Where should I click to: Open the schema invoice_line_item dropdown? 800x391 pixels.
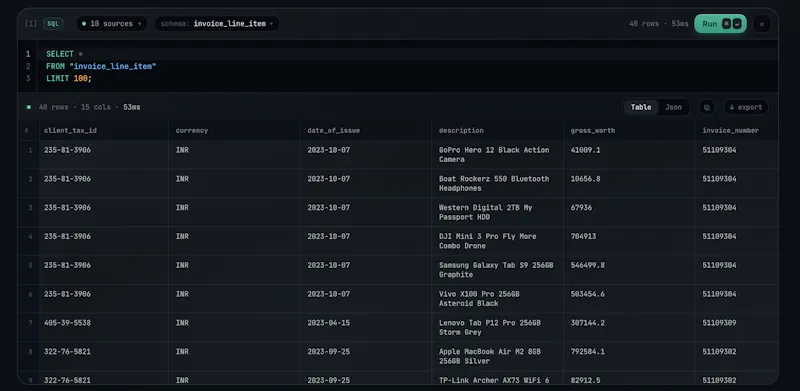click(x=217, y=23)
